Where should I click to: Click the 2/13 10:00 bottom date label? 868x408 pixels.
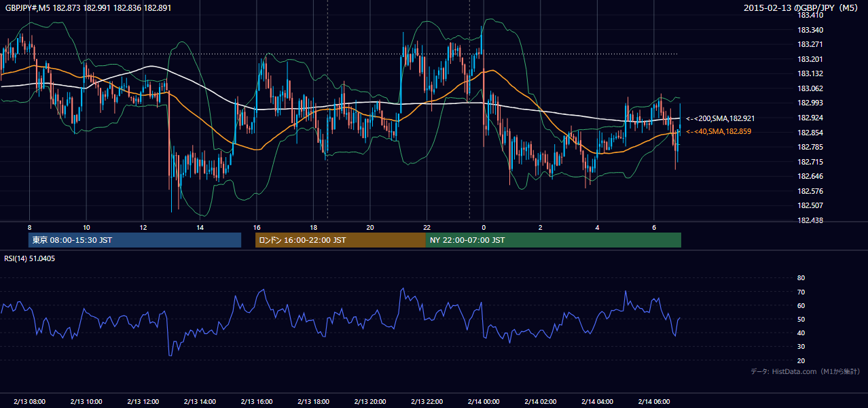(x=86, y=401)
